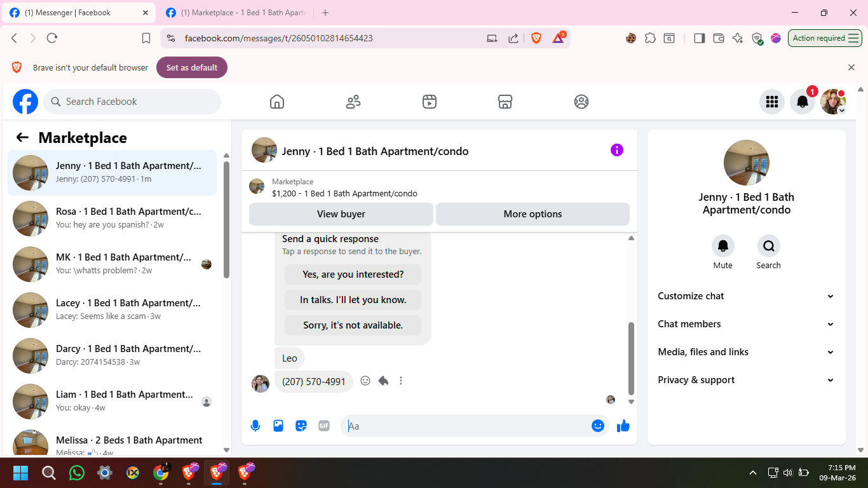Open the notifications bell with badge
The image size is (868, 488).
803,102
